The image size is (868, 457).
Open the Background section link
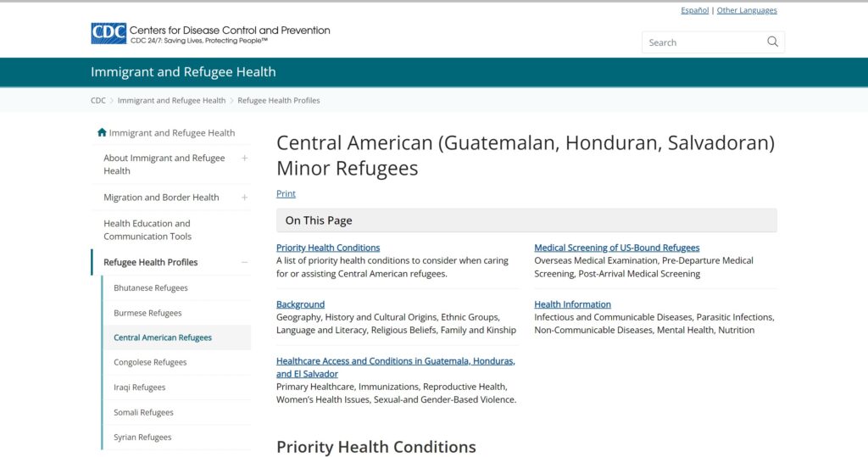pyautogui.click(x=300, y=304)
